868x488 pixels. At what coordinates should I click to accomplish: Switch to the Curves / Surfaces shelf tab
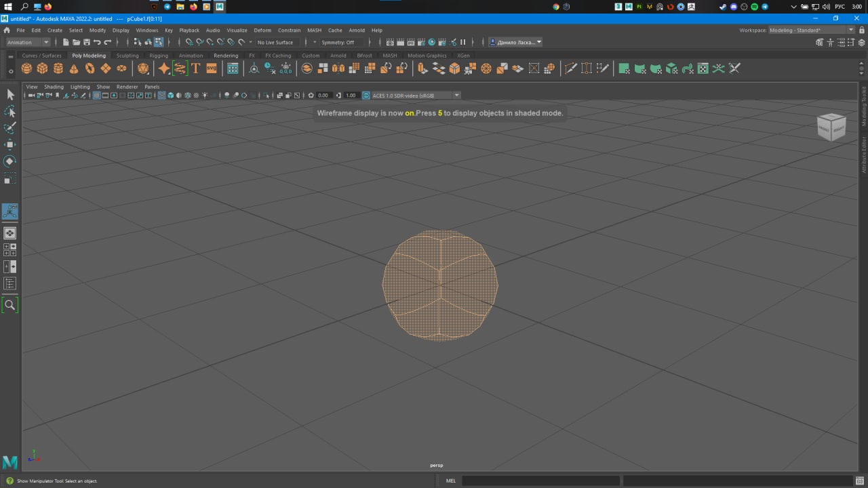click(41, 56)
